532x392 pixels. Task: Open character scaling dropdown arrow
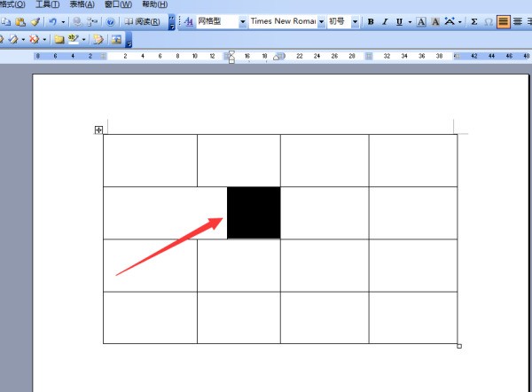coord(459,22)
